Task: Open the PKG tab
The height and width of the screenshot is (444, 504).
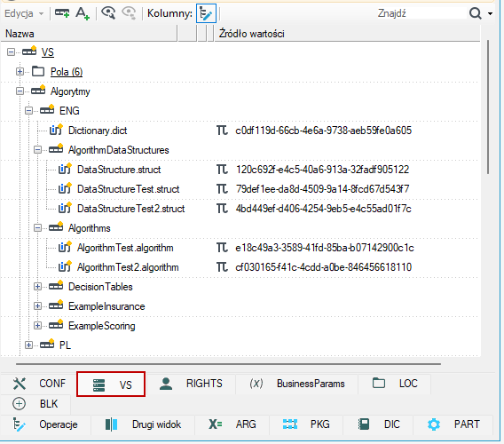Action: 306,424
